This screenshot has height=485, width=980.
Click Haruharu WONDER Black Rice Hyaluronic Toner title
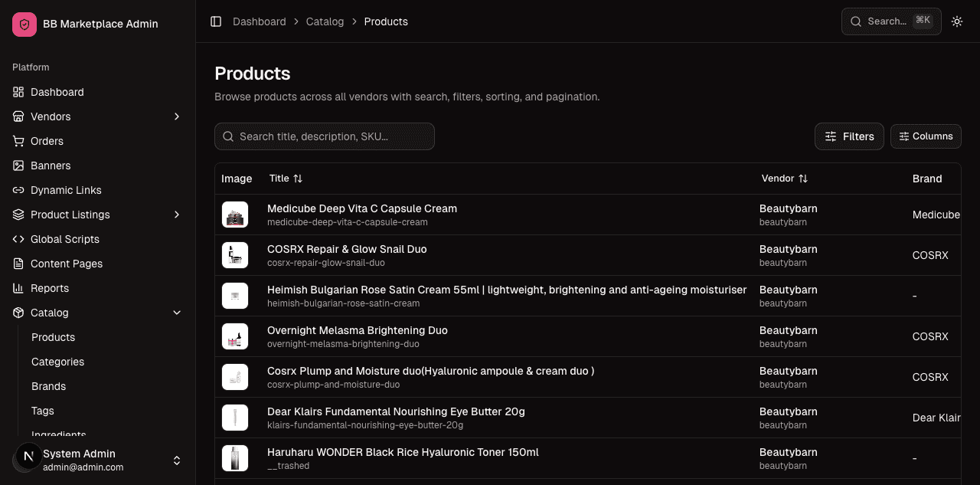[403, 452]
